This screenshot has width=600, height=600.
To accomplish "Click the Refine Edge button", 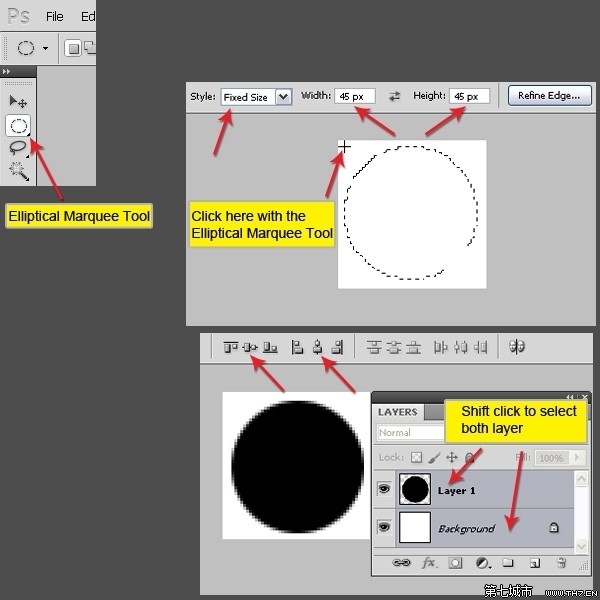I will pyautogui.click(x=550, y=96).
